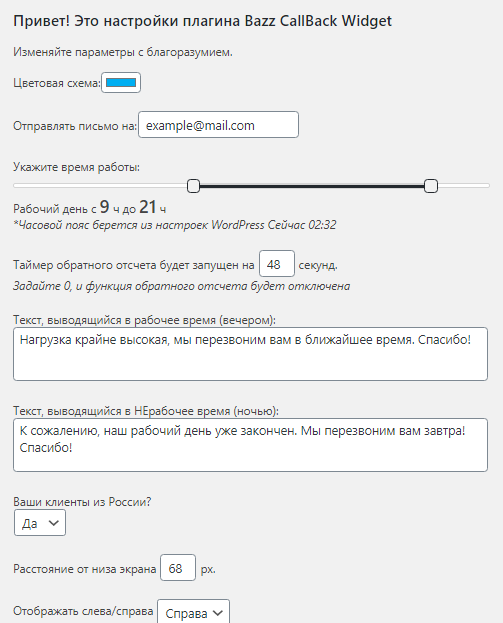Screen dimensions: 503x623
Task: Click the Bazz CallBack Widget settings heading
Action: [x=203, y=21]
